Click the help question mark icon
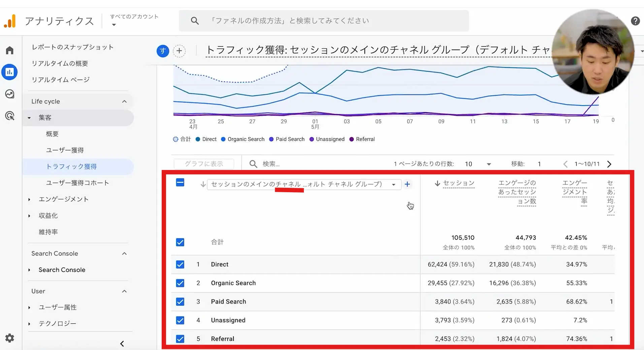This screenshot has width=644, height=350. [635, 21]
